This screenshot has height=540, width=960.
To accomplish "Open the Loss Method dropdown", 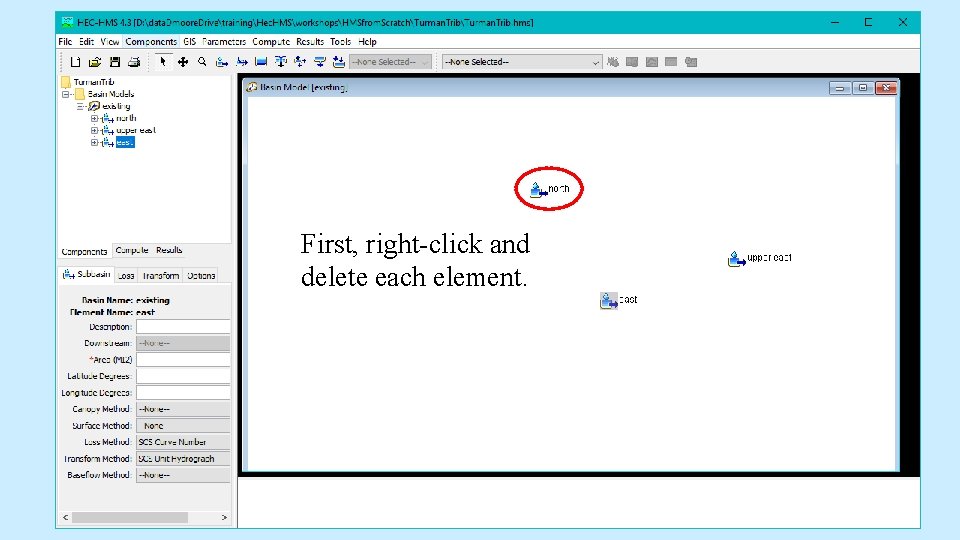I will tap(183, 442).
